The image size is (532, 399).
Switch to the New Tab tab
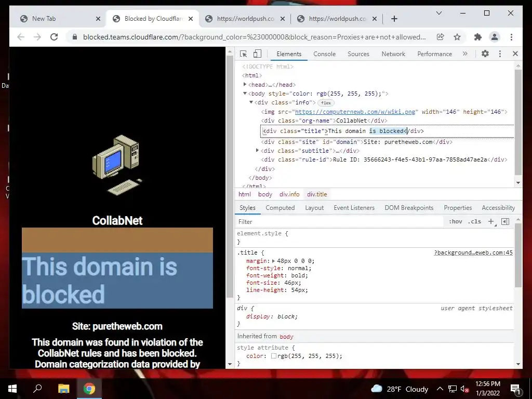tap(58, 19)
